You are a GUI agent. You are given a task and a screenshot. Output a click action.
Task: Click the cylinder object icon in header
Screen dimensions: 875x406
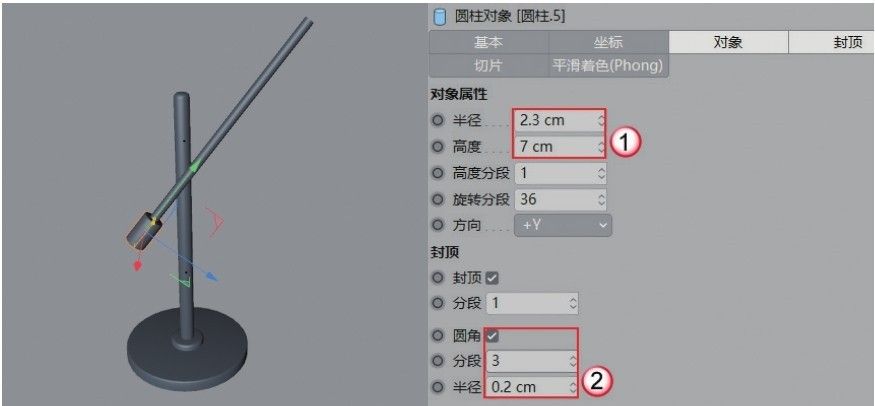point(440,16)
